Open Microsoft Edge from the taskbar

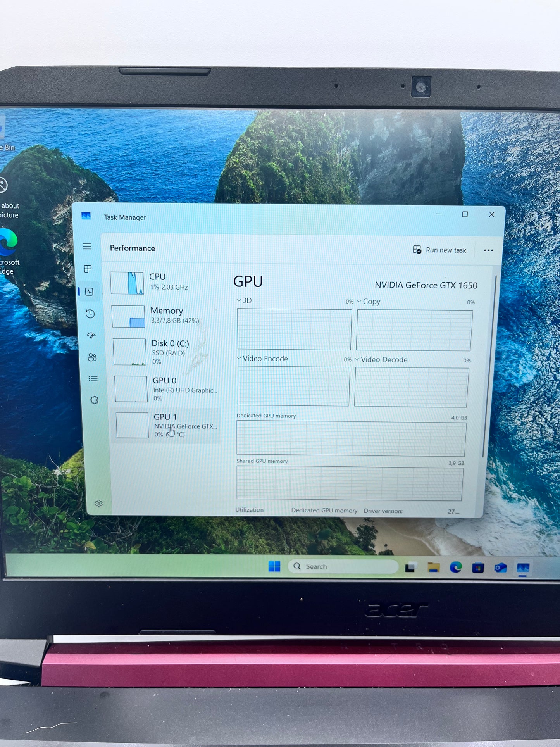pyautogui.click(x=456, y=568)
